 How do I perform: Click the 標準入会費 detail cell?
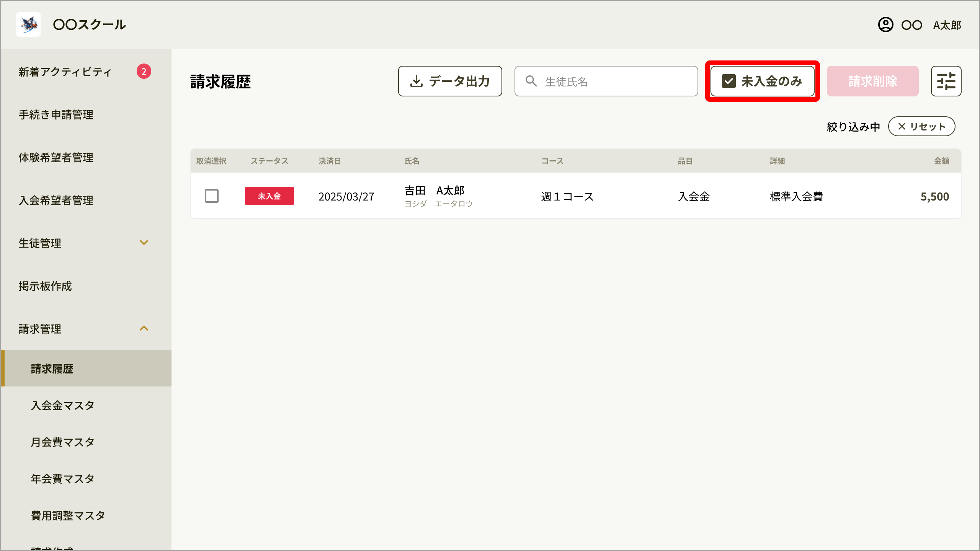[x=797, y=197]
